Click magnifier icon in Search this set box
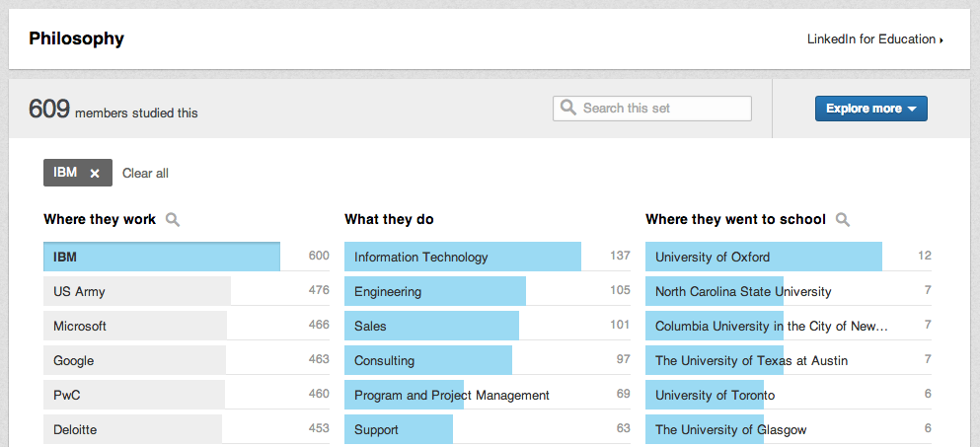980x447 pixels. [568, 108]
